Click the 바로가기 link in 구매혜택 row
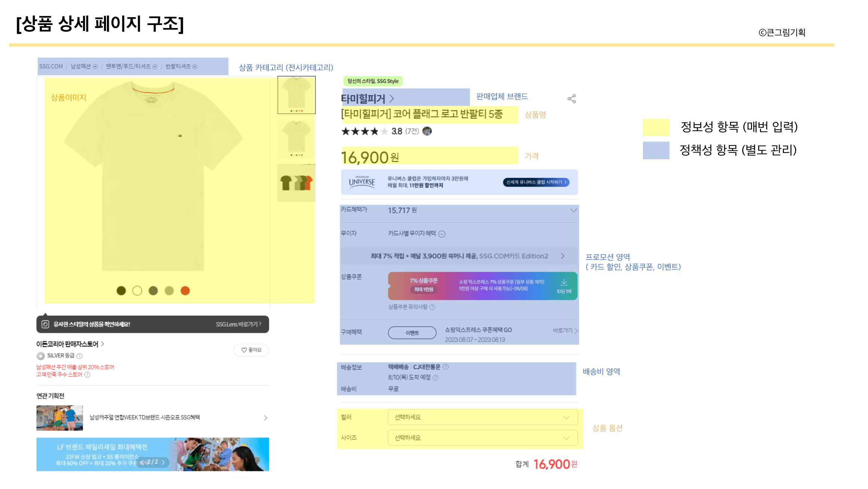This screenshot has width=868, height=489. click(565, 330)
